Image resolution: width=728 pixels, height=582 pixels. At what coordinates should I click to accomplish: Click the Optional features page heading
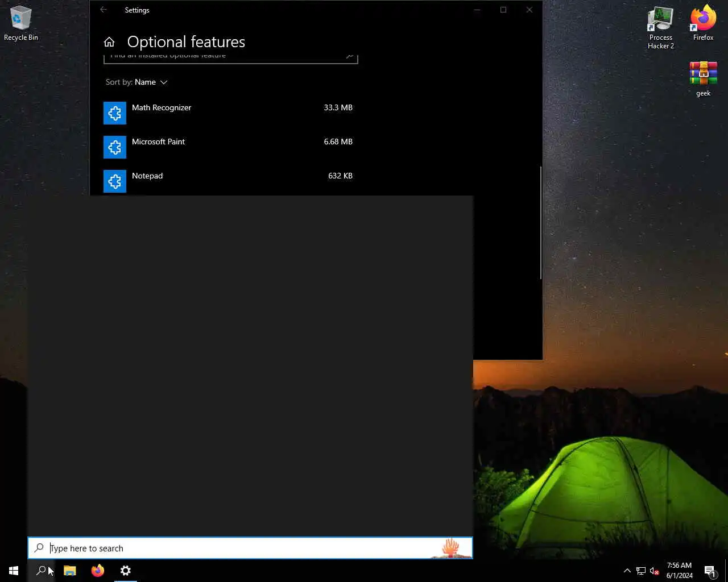[x=186, y=42]
